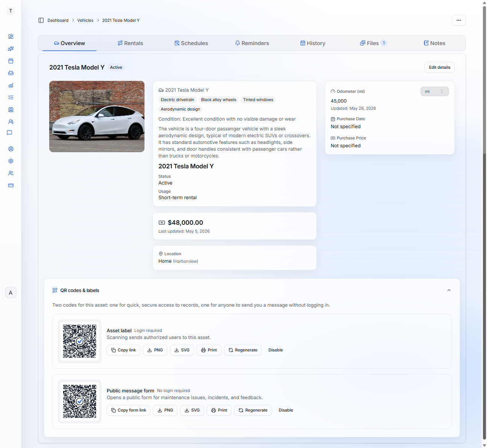Open the profile circle icon in sidebar

tap(11, 149)
